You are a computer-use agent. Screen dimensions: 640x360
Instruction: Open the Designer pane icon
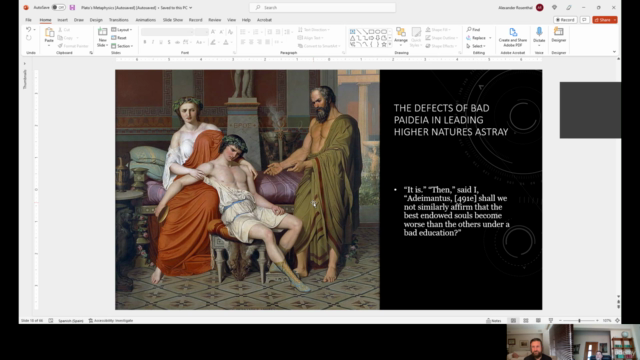pyautogui.click(x=558, y=32)
